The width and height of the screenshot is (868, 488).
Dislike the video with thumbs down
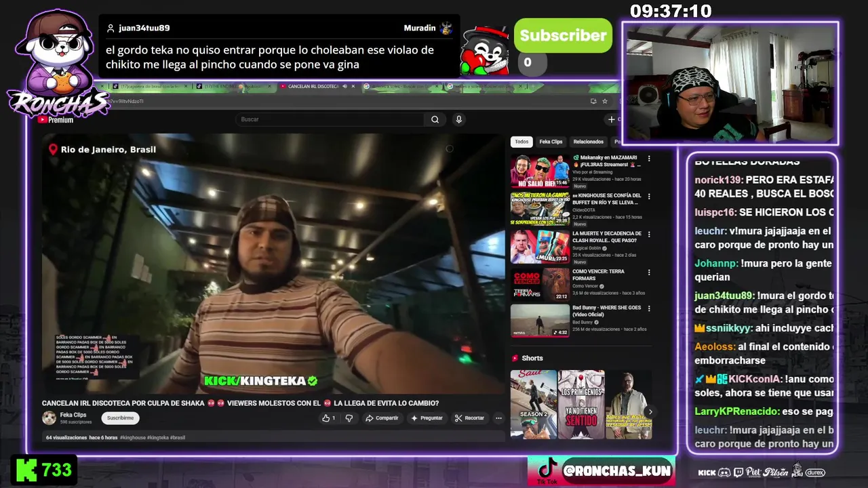click(x=349, y=418)
